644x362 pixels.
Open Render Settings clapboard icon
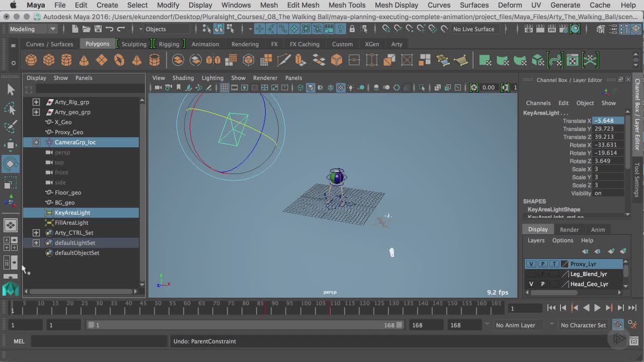coord(564,29)
